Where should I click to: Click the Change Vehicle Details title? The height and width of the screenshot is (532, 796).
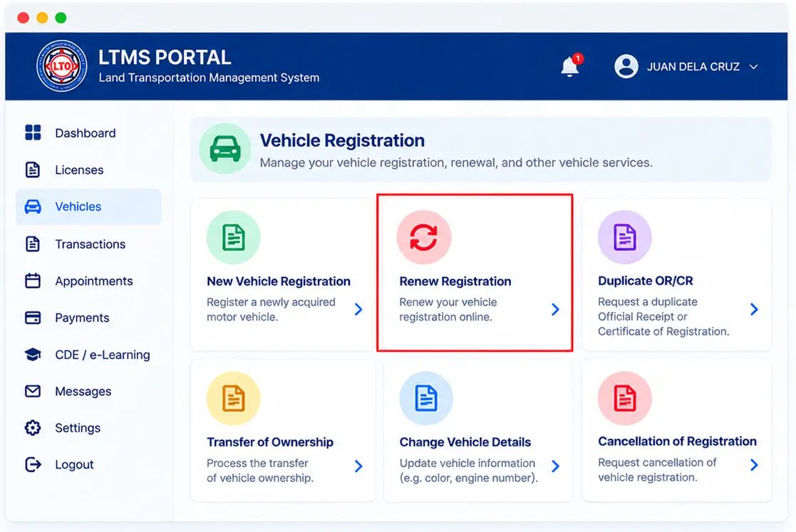tap(465, 442)
